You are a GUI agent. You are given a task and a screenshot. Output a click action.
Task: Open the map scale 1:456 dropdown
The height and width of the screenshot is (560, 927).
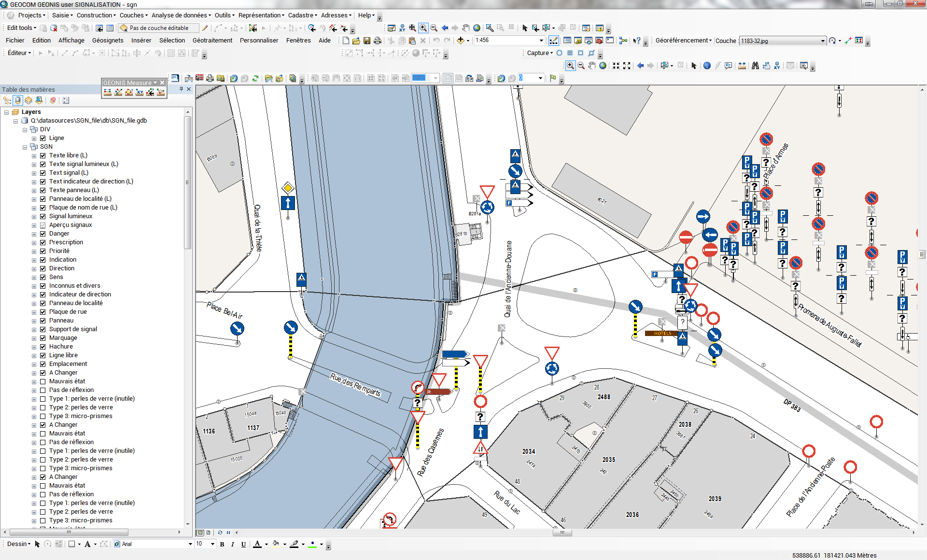point(541,41)
